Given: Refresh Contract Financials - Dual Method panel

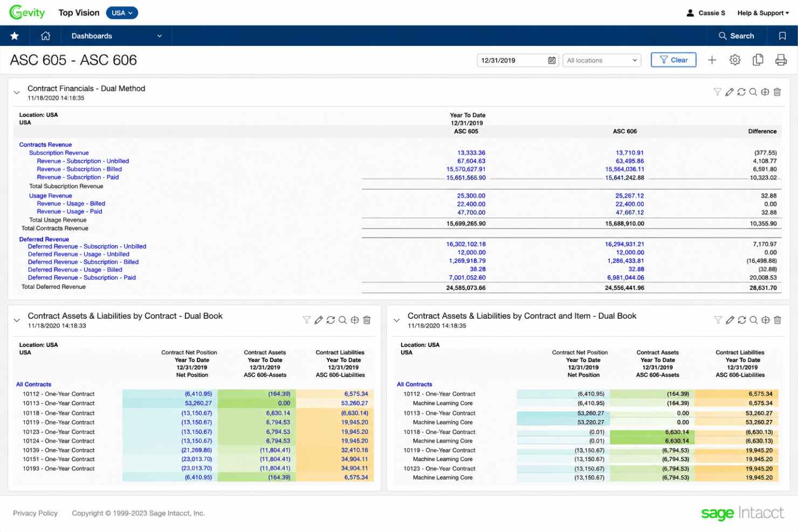Looking at the screenshot, I should [x=741, y=92].
